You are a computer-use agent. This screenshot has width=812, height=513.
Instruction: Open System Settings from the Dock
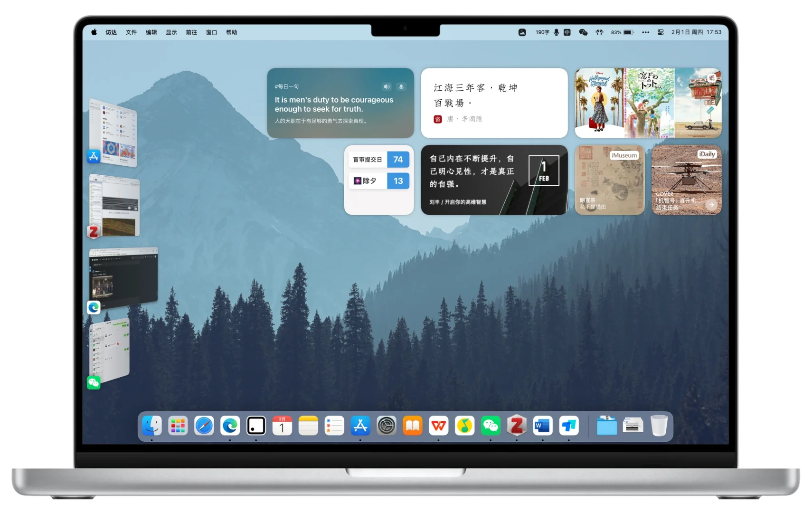pos(387,426)
